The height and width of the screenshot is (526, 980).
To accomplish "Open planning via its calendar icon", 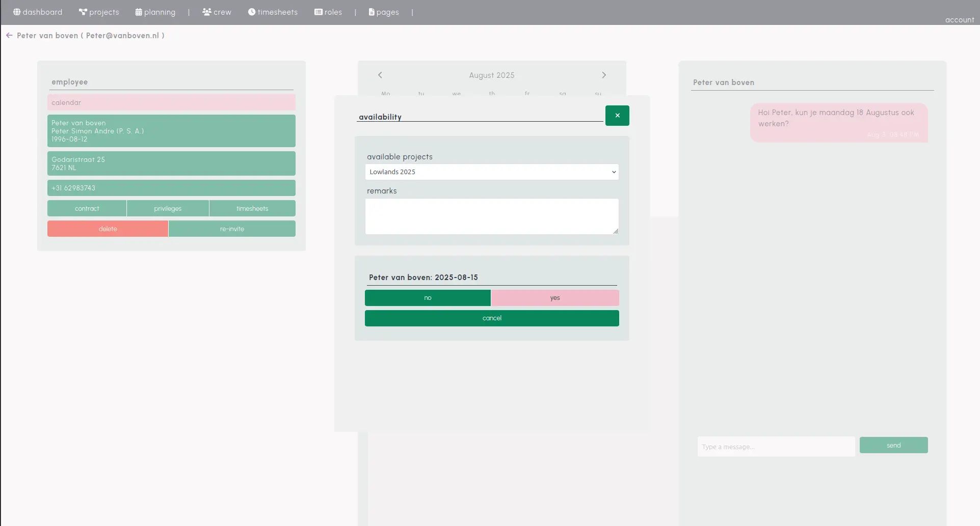I will coord(138,12).
